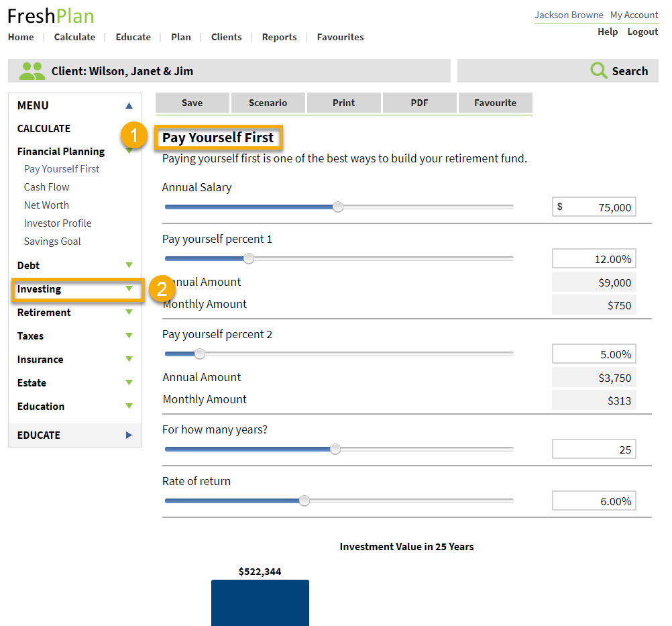Click the years slider handle
This screenshot has width=672, height=626.
[x=335, y=449]
